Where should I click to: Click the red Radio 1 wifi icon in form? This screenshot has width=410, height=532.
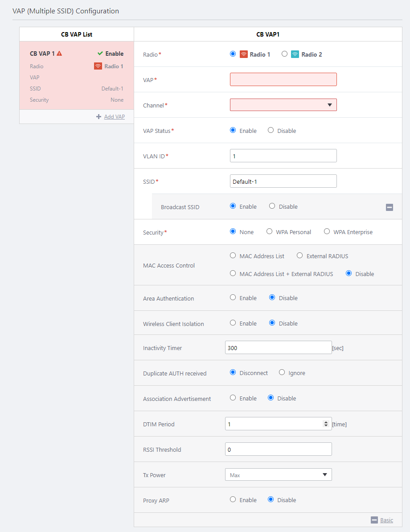pos(243,54)
